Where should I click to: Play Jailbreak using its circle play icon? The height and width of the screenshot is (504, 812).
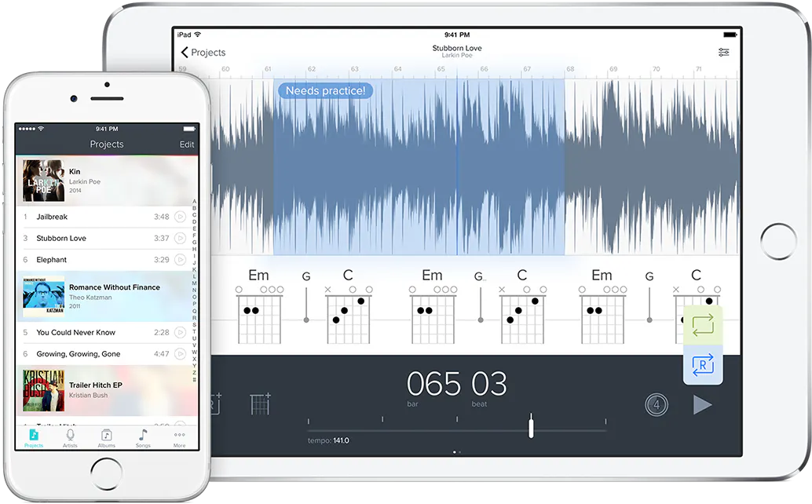tap(180, 217)
